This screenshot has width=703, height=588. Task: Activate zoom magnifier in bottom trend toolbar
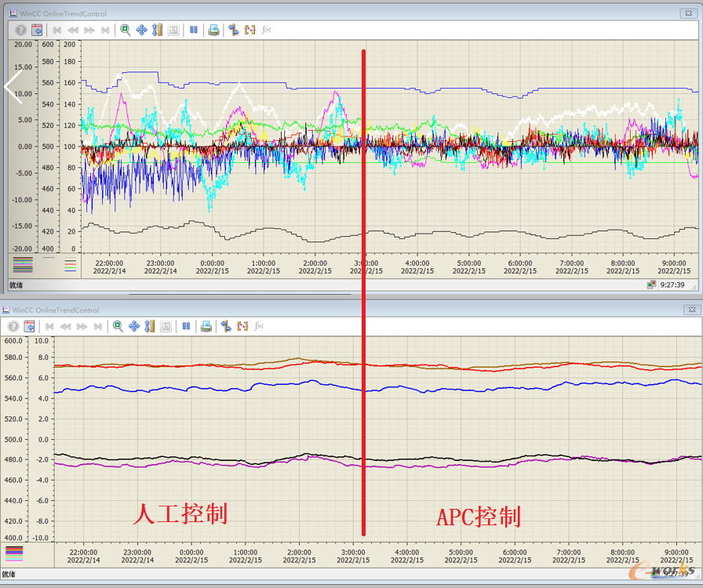118,326
